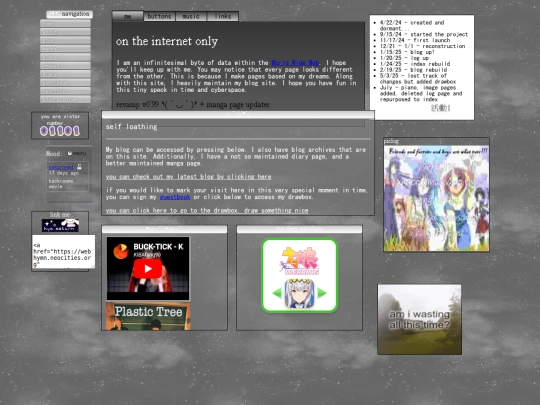This screenshot has width=540, height=405.
Task: Open the guestbook link in blog text
Action: [x=175, y=197]
